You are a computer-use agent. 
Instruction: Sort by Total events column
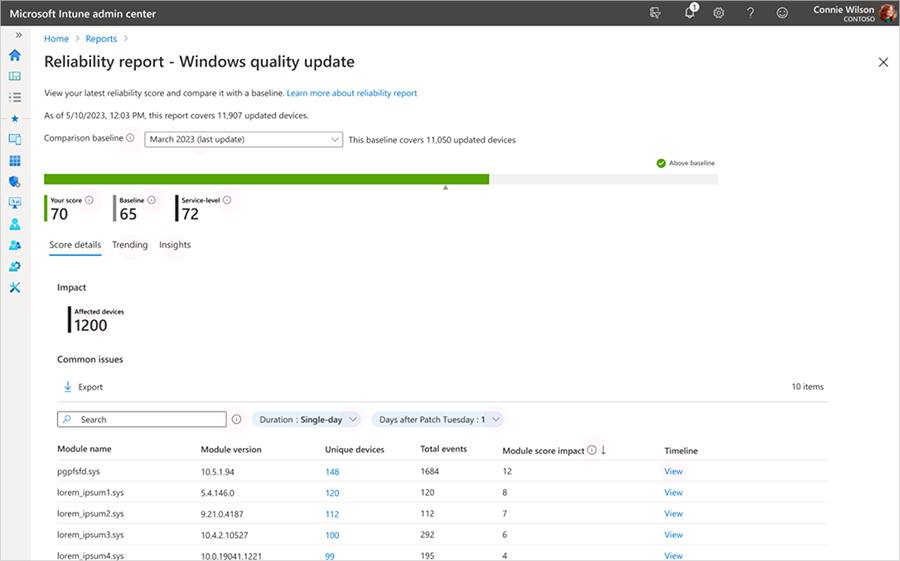point(444,449)
